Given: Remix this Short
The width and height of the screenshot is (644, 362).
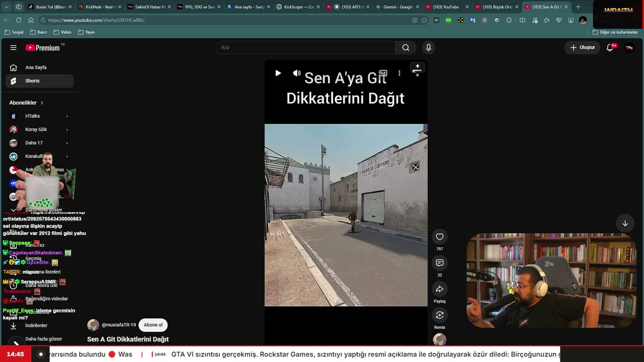Looking at the screenshot, I should (x=440, y=315).
